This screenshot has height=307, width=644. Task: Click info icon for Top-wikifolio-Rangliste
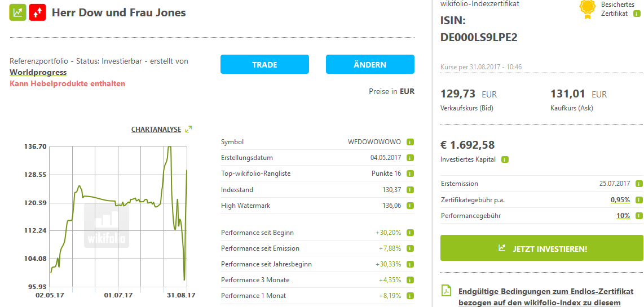[411, 173]
